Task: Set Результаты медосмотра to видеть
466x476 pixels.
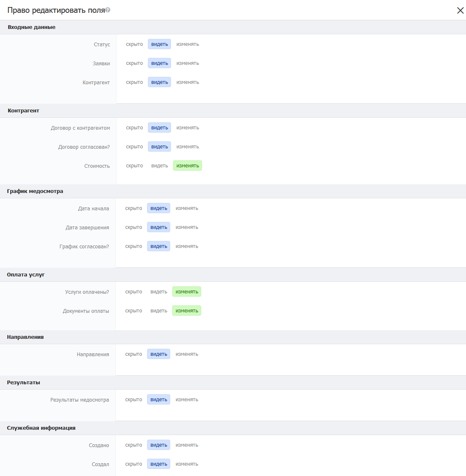Action: coord(159,400)
